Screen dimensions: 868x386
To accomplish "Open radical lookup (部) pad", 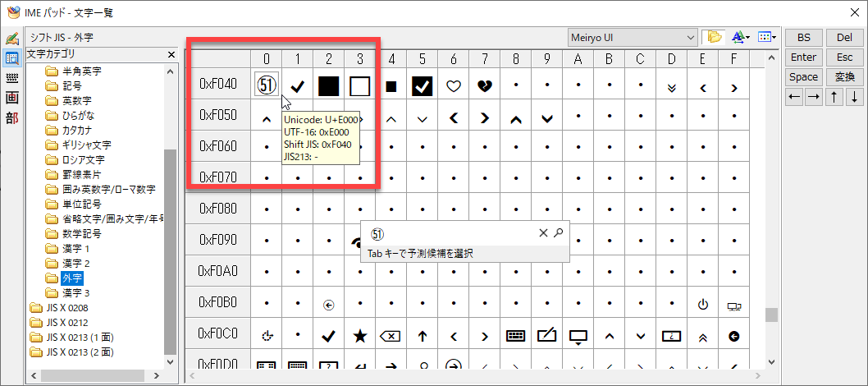I will click(x=11, y=117).
